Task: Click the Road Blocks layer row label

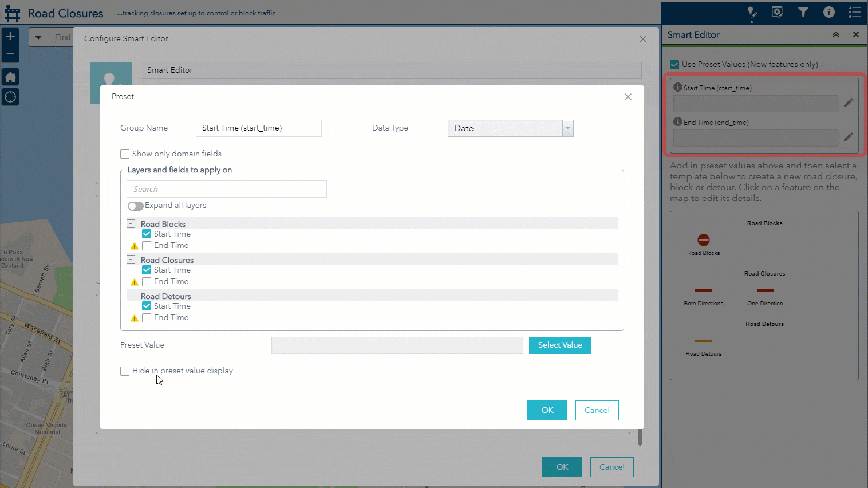Action: (163, 224)
